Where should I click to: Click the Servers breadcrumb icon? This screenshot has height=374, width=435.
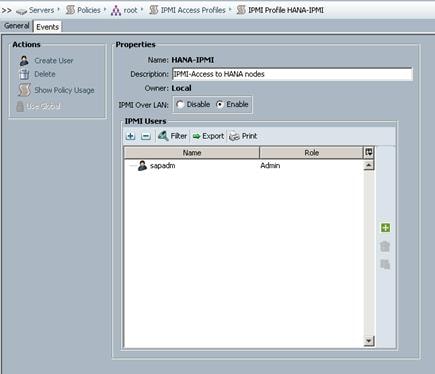click(x=21, y=11)
